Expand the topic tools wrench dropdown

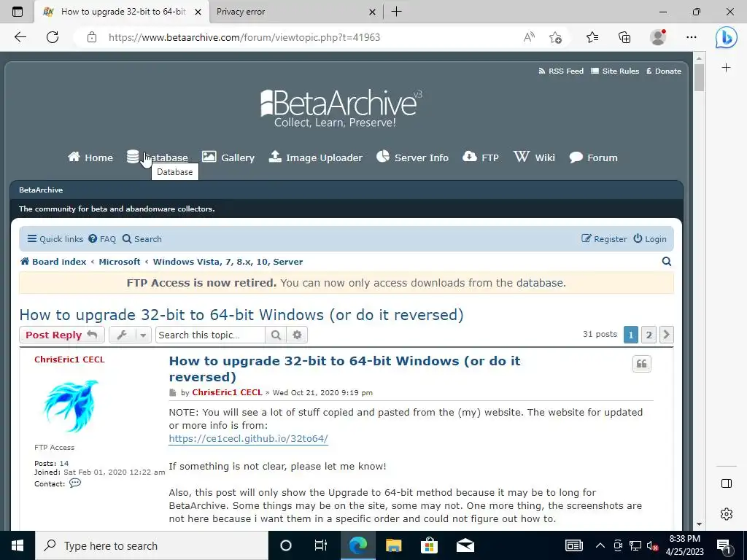point(130,335)
